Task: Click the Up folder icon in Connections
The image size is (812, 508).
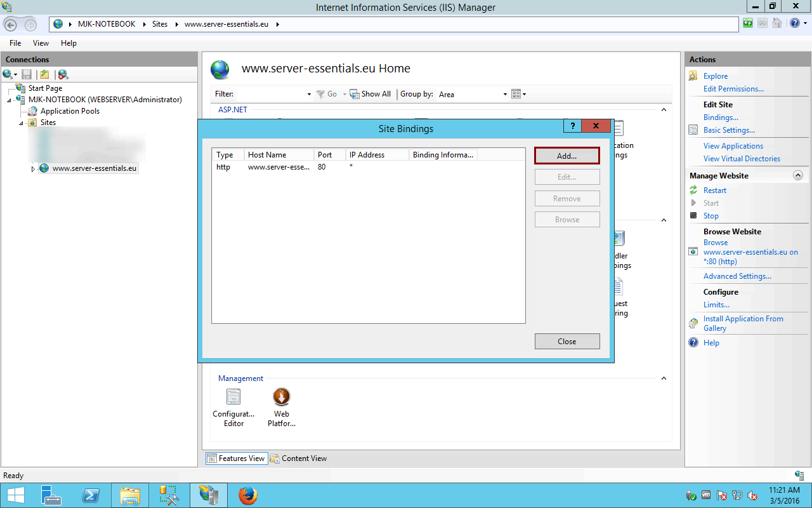Action: (44, 74)
